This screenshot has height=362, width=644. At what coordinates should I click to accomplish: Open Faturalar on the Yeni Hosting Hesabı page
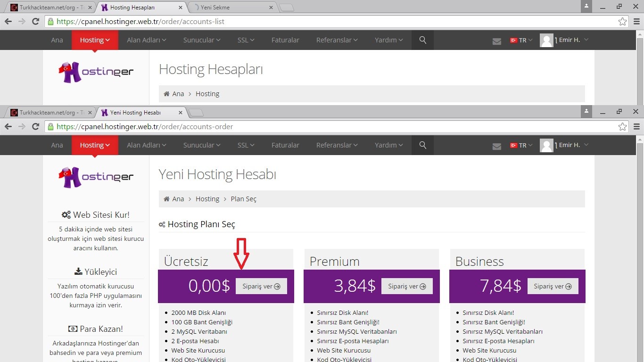[x=285, y=145]
